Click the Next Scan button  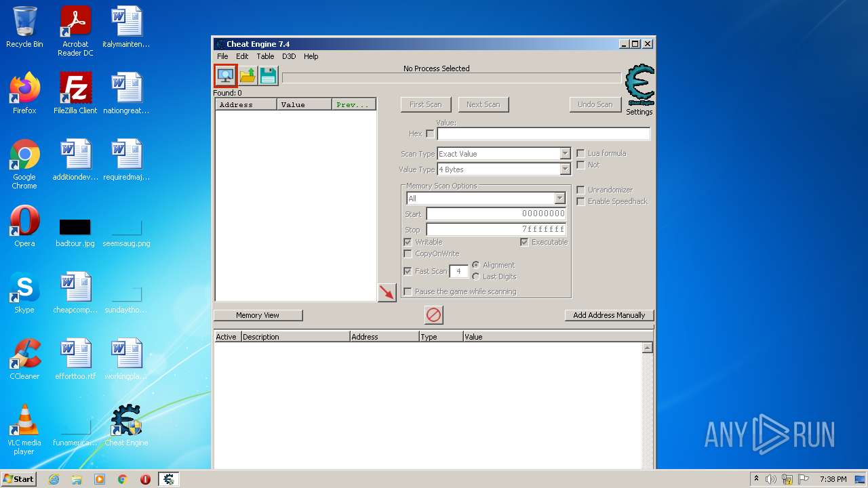point(484,104)
